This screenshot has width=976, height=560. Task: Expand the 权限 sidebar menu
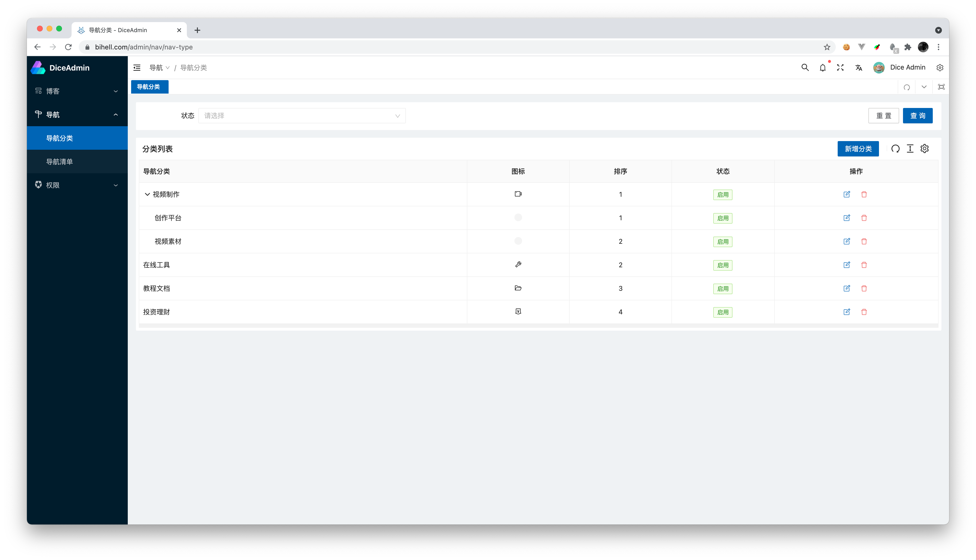coord(77,185)
